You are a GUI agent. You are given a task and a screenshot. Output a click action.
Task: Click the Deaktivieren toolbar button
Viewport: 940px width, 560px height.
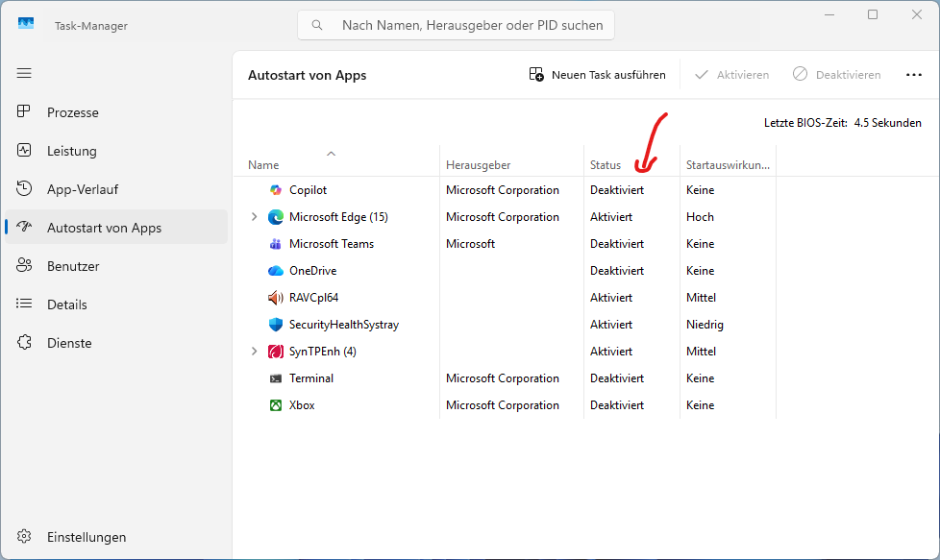tap(836, 75)
